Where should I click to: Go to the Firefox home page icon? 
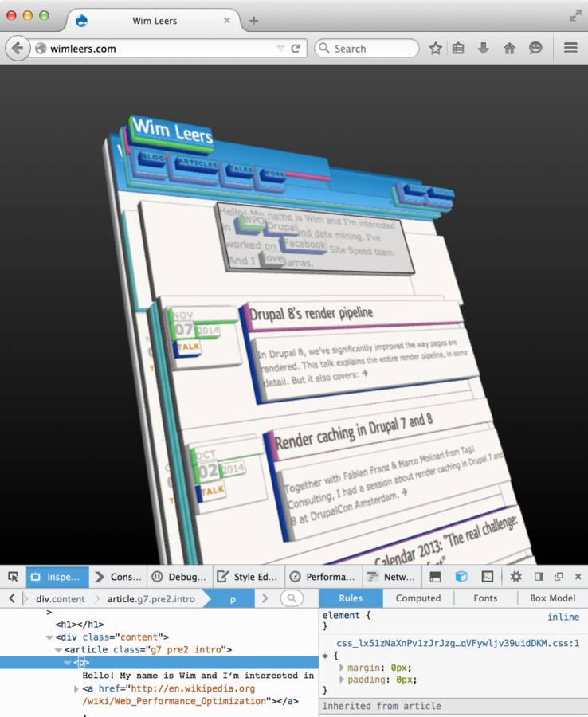pyautogui.click(x=509, y=48)
